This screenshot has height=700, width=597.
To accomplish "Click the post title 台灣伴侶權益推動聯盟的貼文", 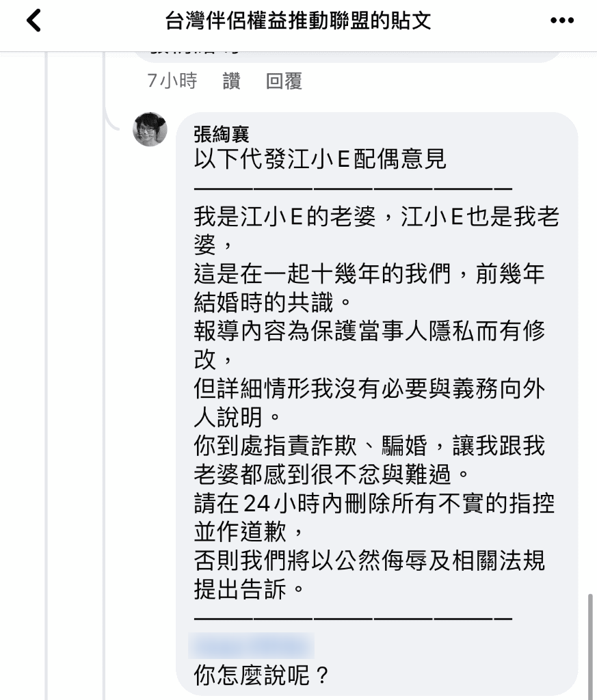I will (x=298, y=21).
